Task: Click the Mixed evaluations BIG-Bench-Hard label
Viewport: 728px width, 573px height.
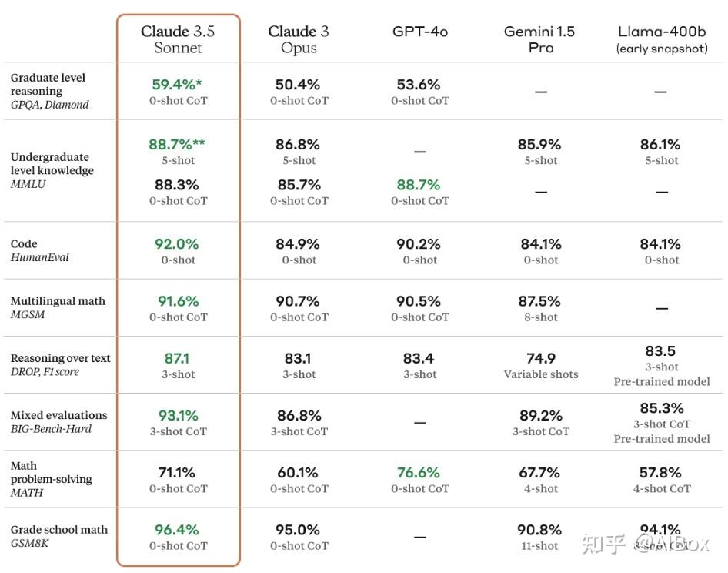Action: (58, 421)
